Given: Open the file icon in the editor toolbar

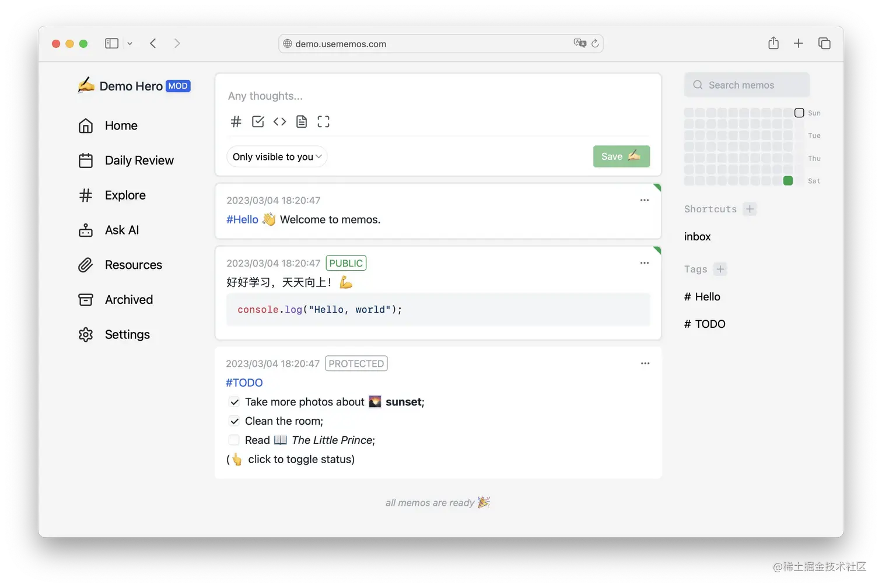Looking at the screenshot, I should pyautogui.click(x=302, y=121).
